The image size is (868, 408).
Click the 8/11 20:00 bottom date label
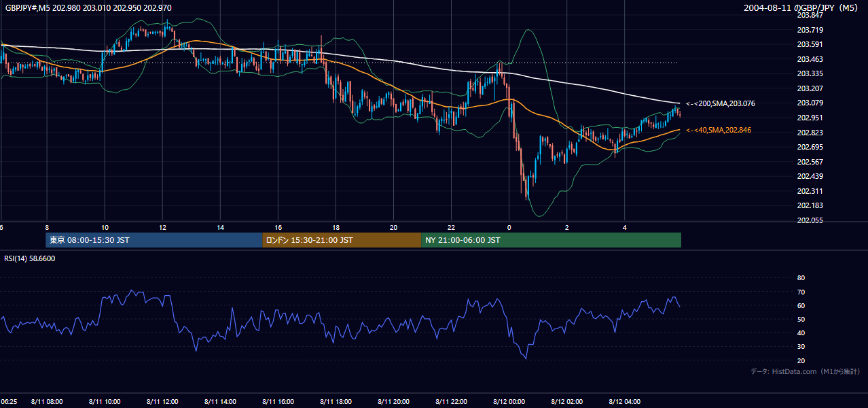coord(393,402)
